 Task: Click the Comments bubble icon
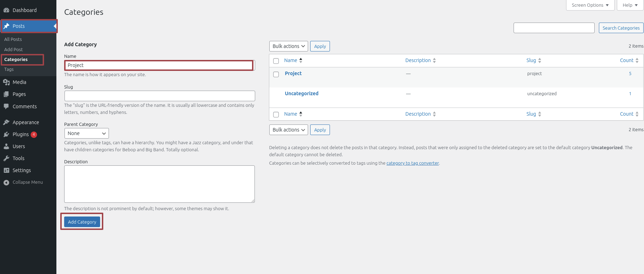[x=6, y=106]
